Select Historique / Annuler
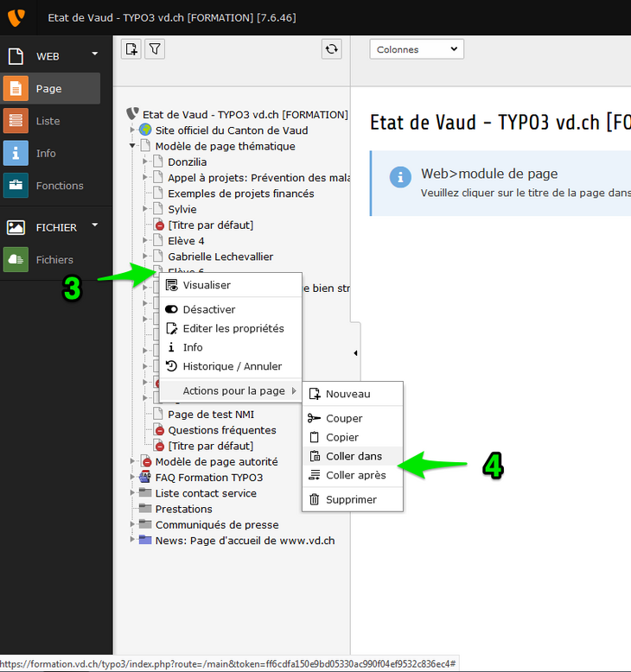Screen dimensions: 631x672 click(x=231, y=366)
